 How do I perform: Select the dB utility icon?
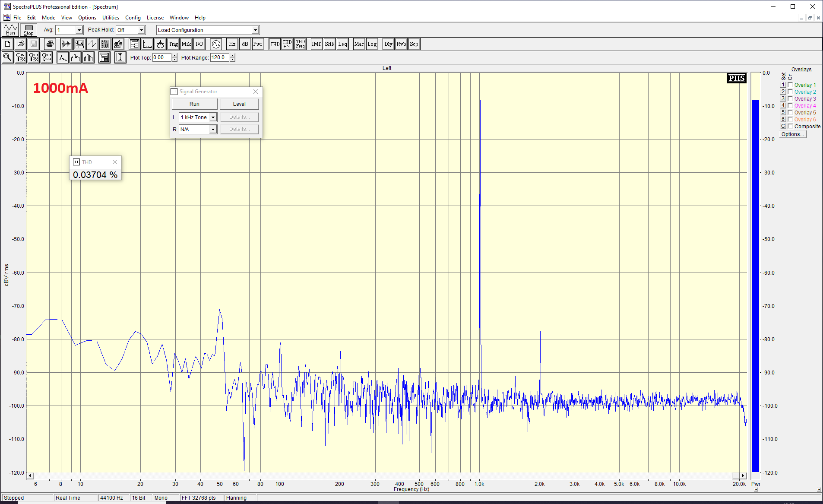(245, 44)
